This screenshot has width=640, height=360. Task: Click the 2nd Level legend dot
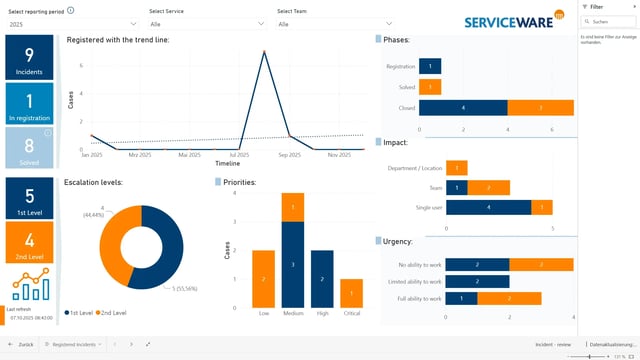[x=98, y=313]
